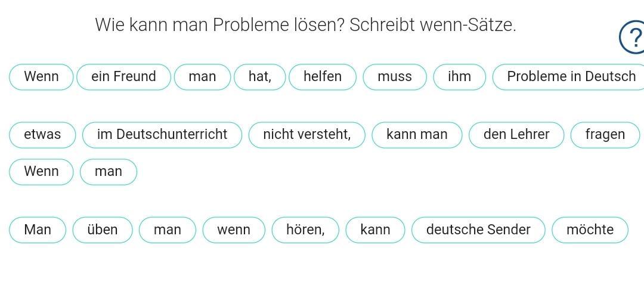Pick the 'fragen' word chip
644x285 pixels.
(605, 135)
